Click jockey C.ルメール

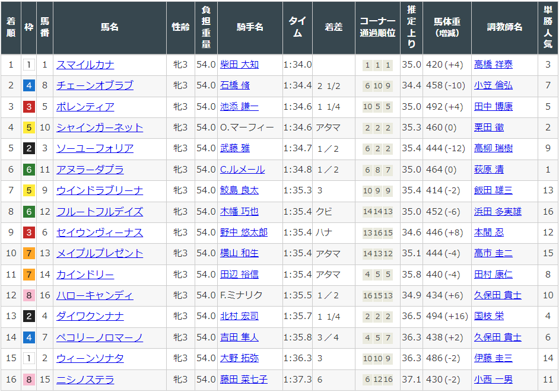point(243,170)
